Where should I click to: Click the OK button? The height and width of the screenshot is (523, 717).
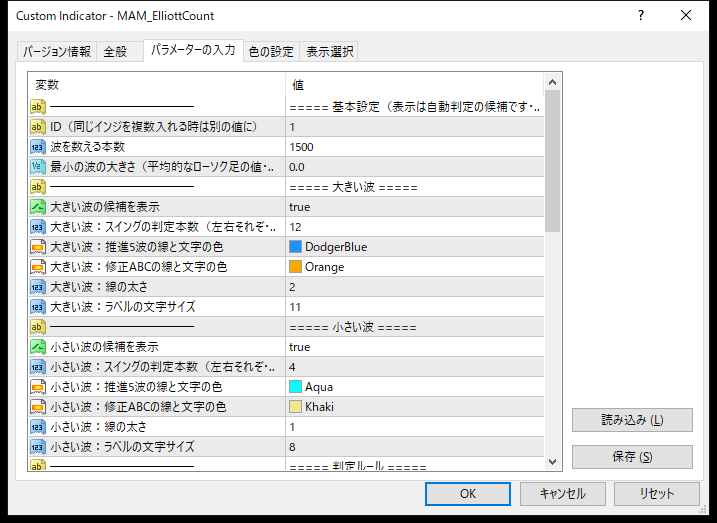[468, 494]
